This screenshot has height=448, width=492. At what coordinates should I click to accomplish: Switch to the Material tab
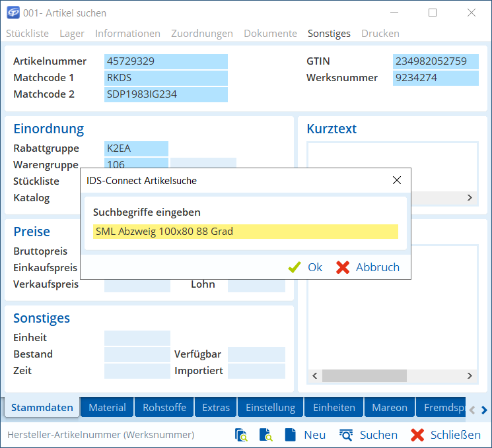click(x=107, y=407)
